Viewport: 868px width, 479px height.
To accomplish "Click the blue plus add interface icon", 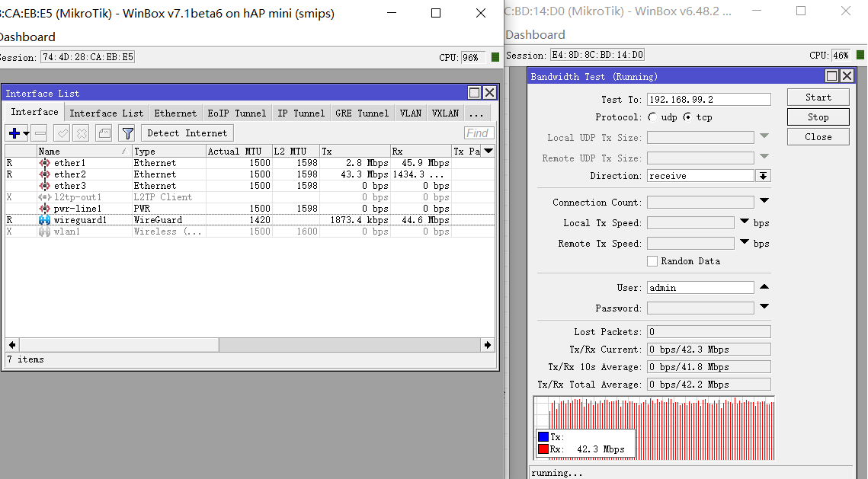I will tap(14, 133).
